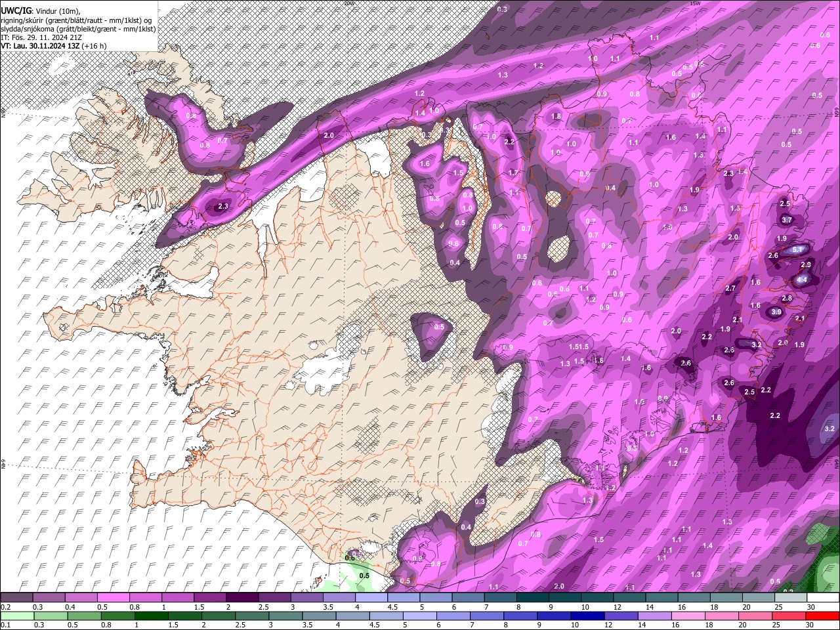Click the 2.7 value label on the map
Image resolution: width=840 pixels, height=630 pixels.
coord(731,289)
